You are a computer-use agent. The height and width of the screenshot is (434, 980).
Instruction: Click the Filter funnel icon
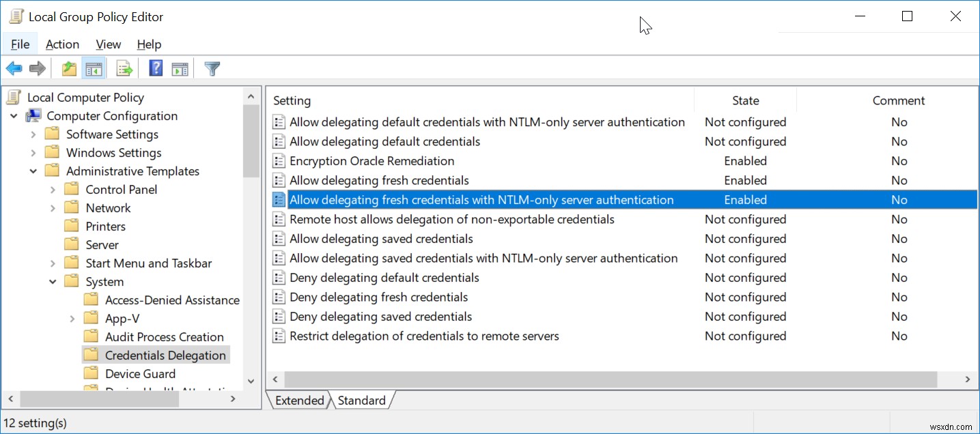pos(212,68)
